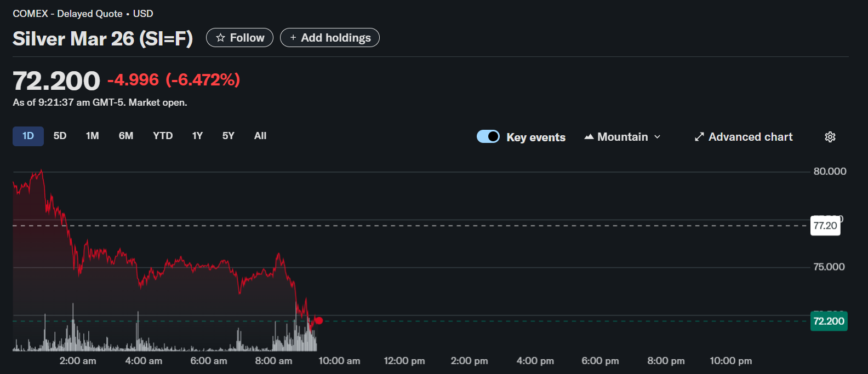Click the market open timestamp line
The image size is (868, 374).
(100, 102)
